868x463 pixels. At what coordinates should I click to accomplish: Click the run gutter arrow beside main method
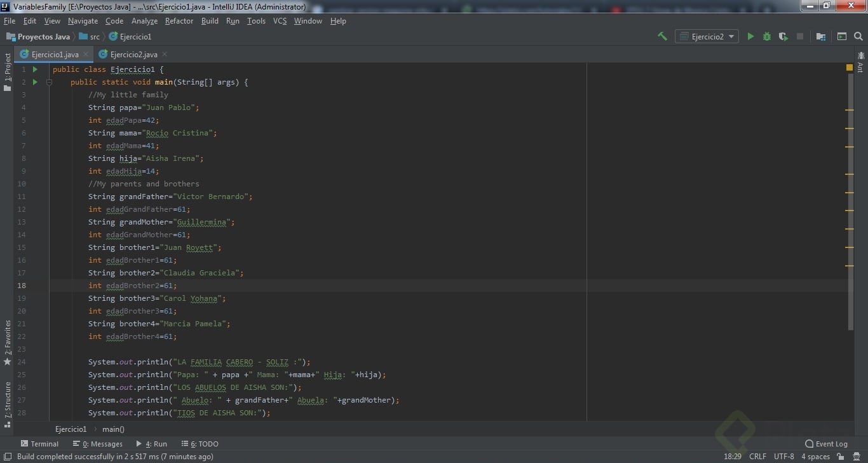pyautogui.click(x=35, y=82)
